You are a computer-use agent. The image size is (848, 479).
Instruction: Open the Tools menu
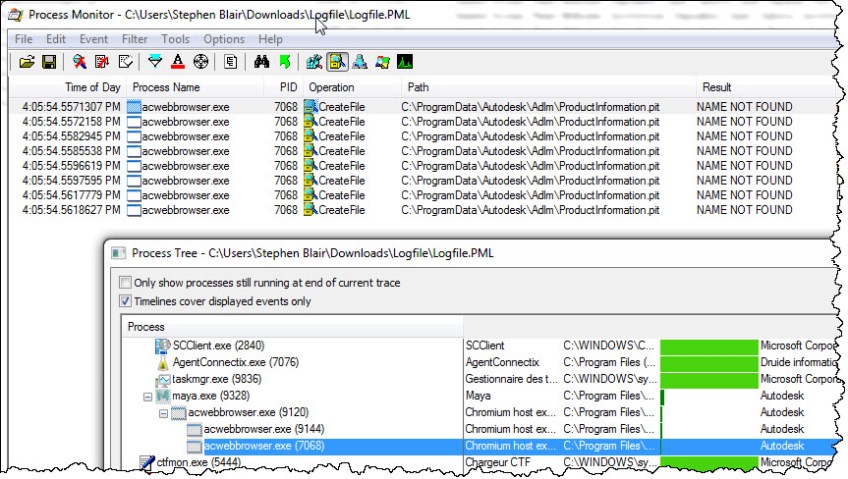(175, 39)
